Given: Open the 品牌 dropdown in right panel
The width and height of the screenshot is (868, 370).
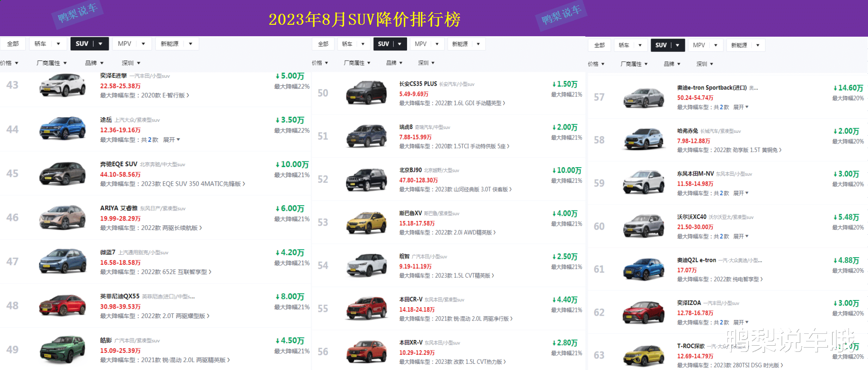Looking at the screenshot, I should (x=672, y=64).
